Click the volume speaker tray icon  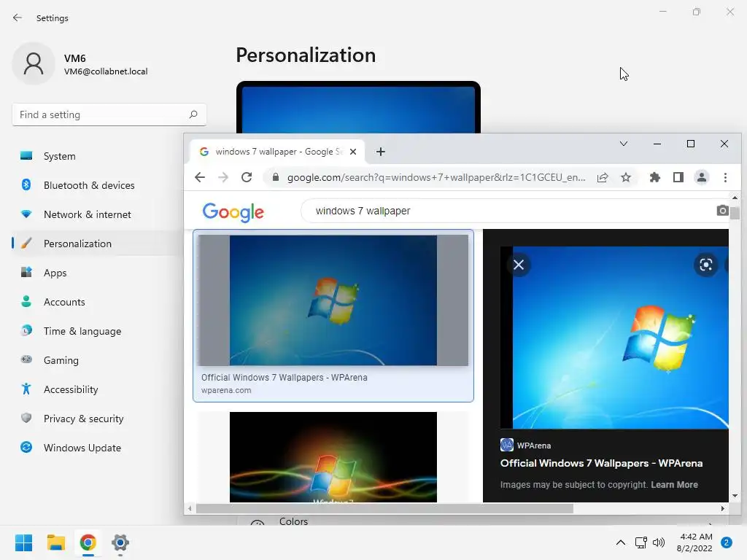tap(659, 542)
